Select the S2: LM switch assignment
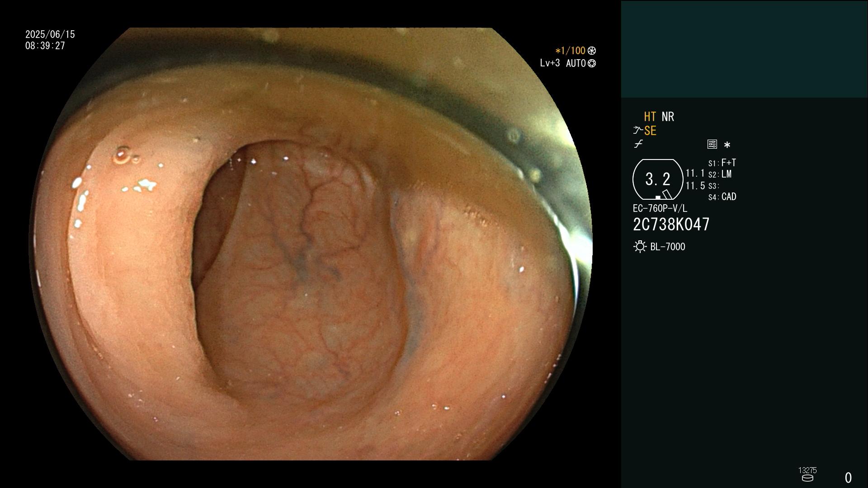 click(x=720, y=174)
